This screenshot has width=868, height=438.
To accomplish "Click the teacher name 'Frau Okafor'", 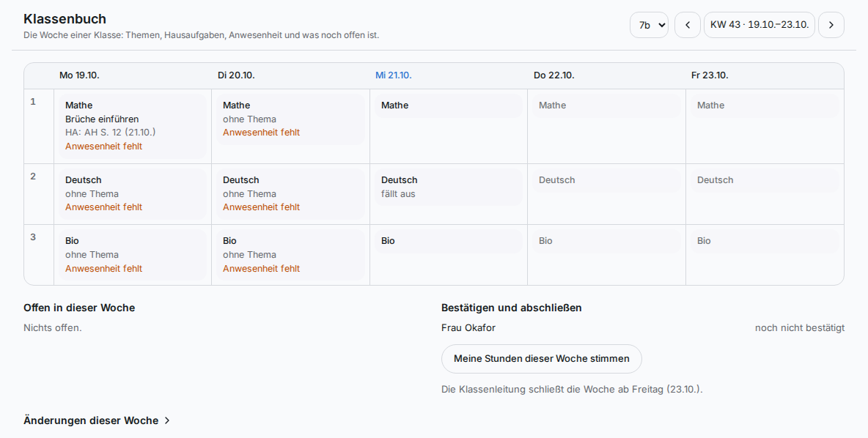I will [468, 328].
